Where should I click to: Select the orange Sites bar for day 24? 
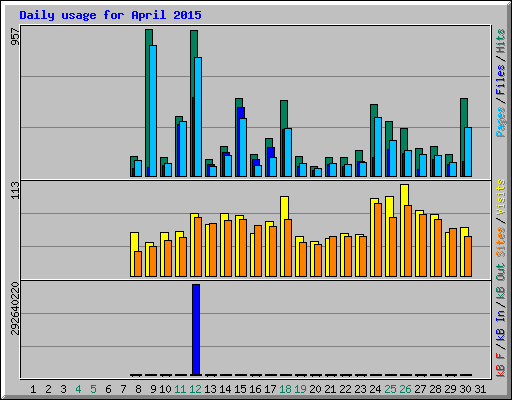(378, 240)
